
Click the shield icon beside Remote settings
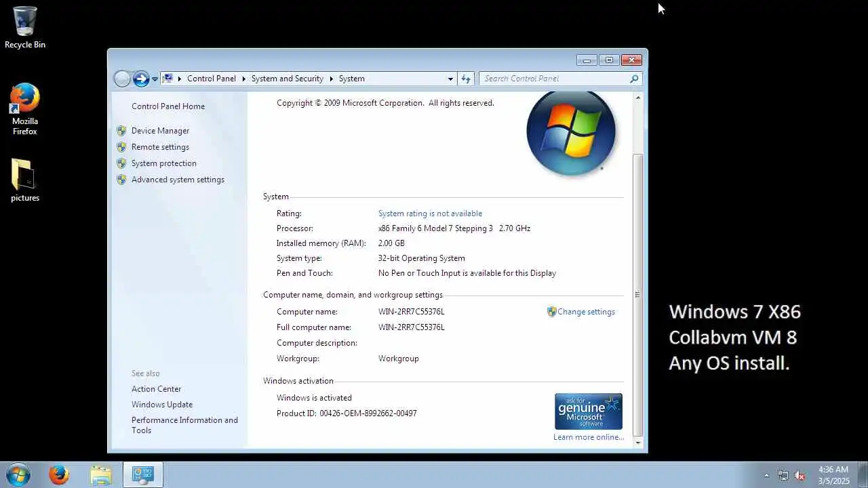(x=121, y=147)
